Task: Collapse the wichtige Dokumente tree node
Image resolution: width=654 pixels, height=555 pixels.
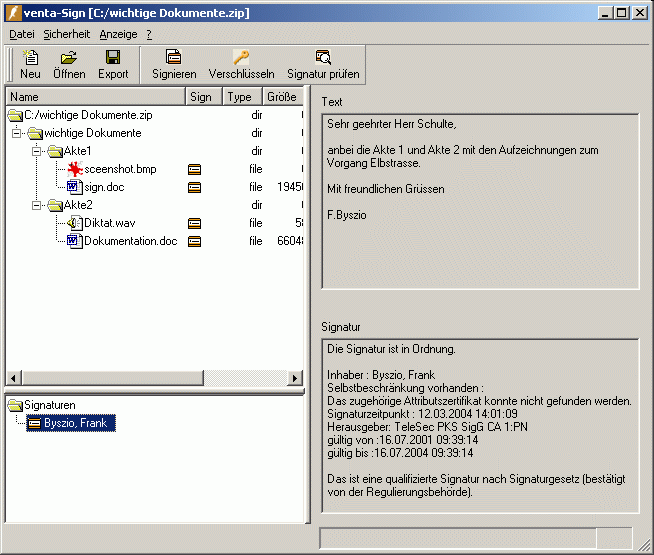Action: click(17, 133)
